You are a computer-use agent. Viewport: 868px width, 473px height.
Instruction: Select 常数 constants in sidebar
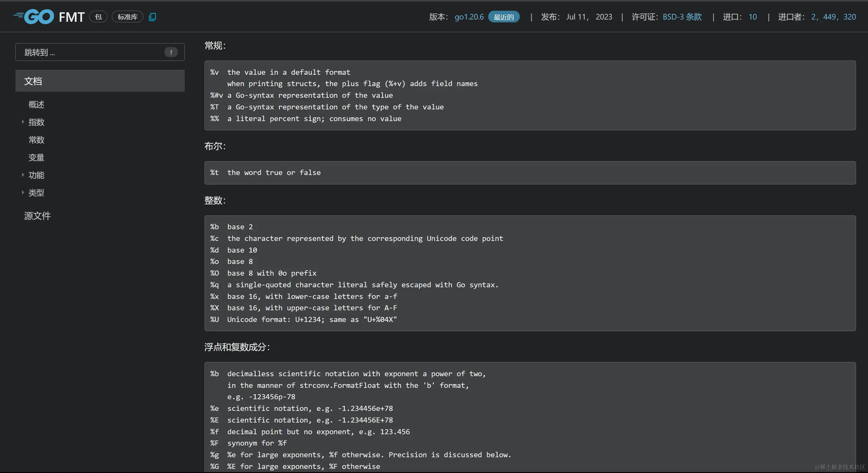(36, 140)
